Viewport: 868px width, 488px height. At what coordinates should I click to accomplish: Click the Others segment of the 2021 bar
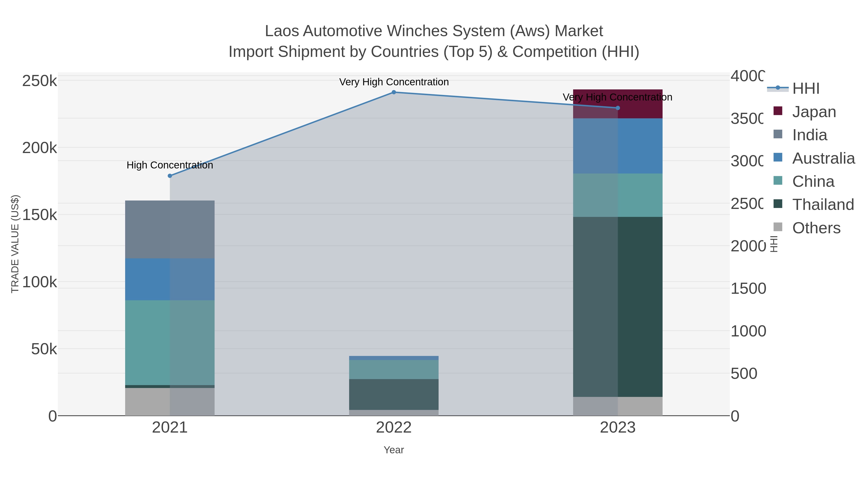tap(170, 402)
